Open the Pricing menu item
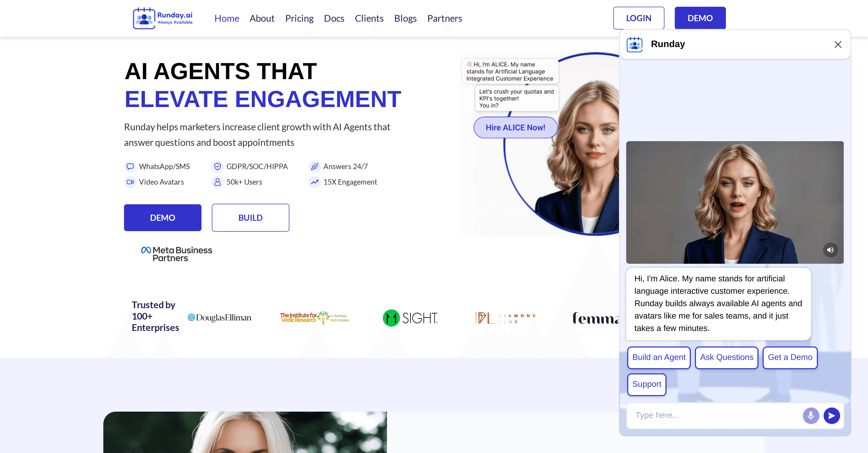The image size is (868, 453). tap(299, 18)
